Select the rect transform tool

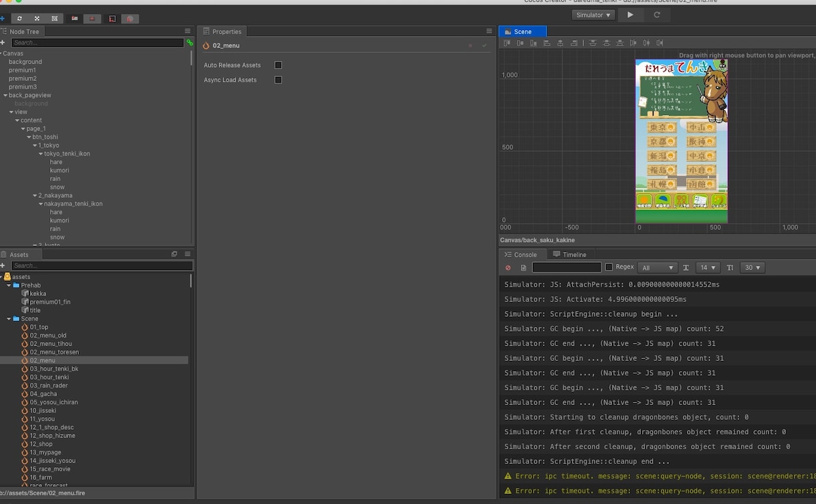[54, 19]
